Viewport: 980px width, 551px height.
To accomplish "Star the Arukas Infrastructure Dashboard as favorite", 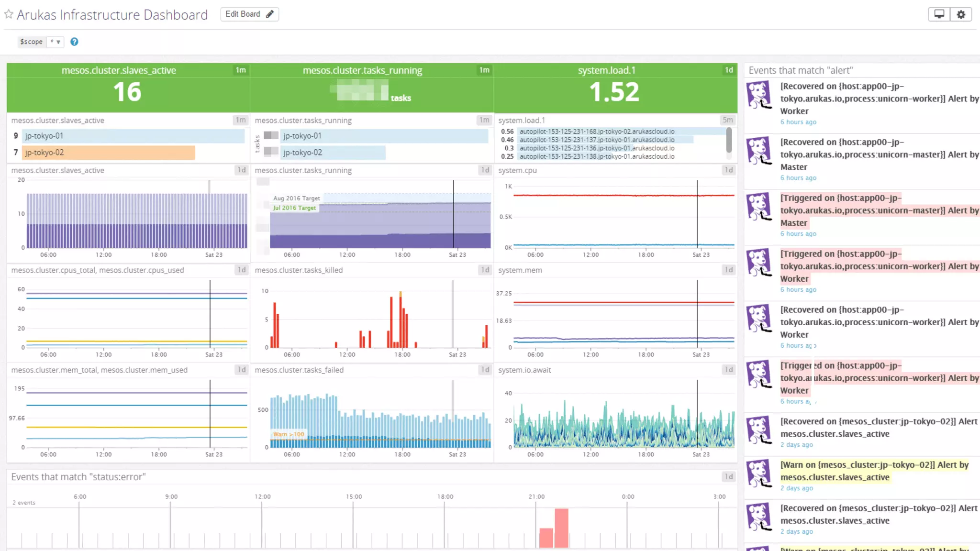I will point(9,14).
